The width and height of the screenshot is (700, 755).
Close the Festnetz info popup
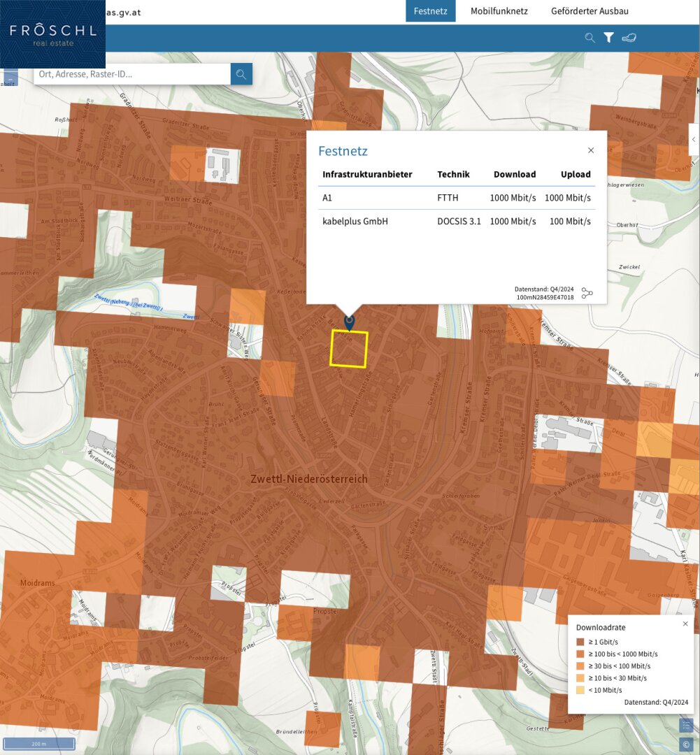point(591,150)
